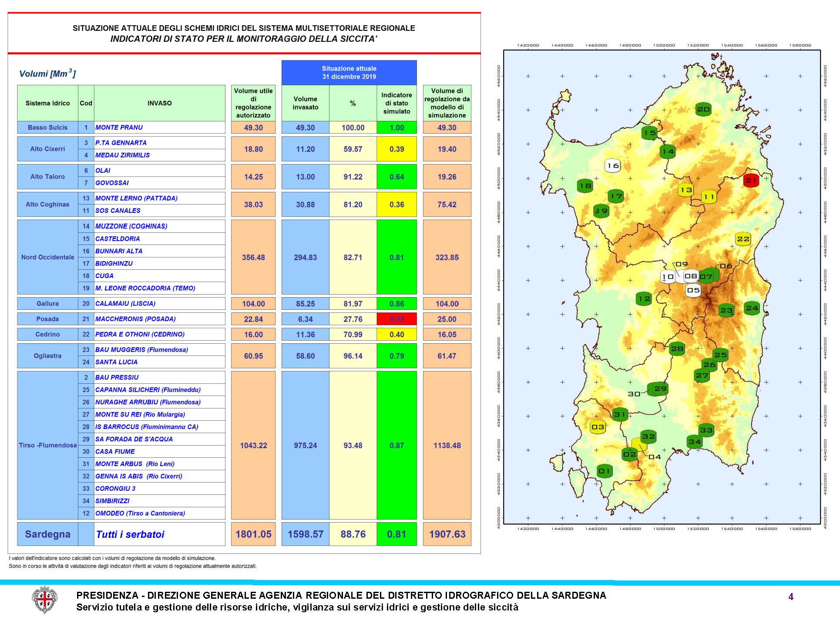Click page number 4 in footer

click(791, 597)
